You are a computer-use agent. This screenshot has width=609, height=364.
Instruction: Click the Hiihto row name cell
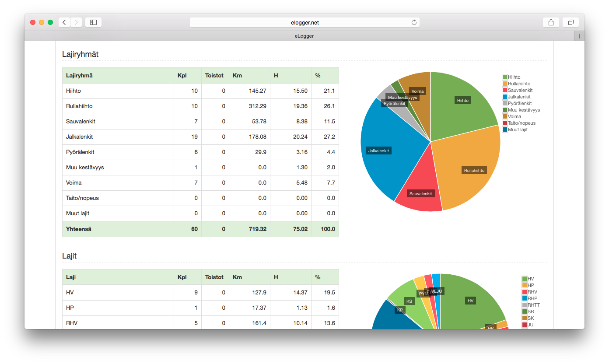[x=118, y=91]
